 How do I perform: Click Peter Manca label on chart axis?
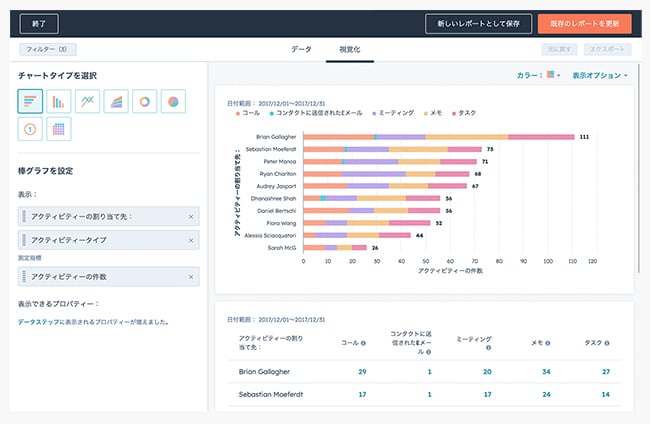point(280,162)
